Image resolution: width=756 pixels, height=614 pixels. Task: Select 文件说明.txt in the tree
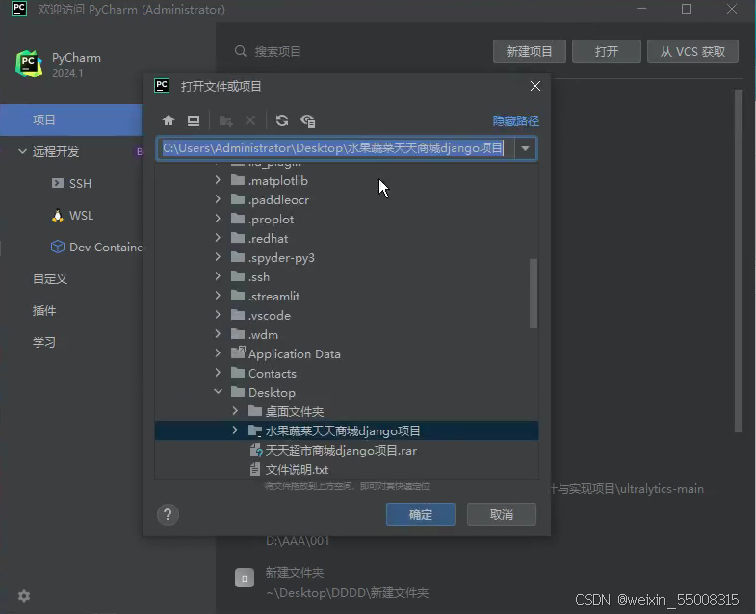click(x=346, y=469)
